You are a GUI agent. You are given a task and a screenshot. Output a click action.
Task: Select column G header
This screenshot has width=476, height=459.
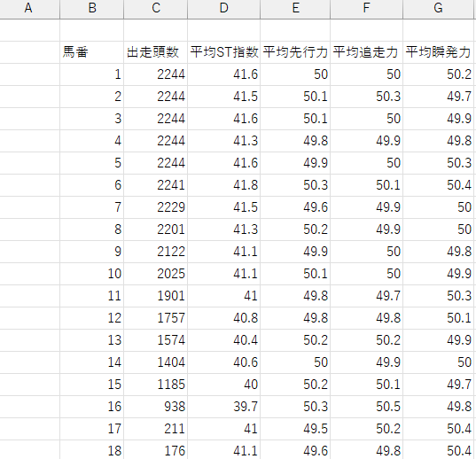pos(440,9)
